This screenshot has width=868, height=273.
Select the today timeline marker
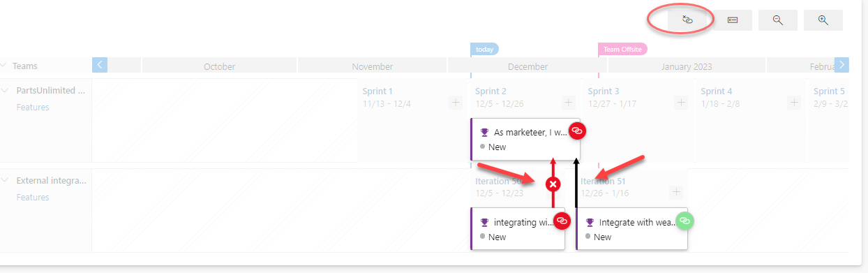(484, 49)
